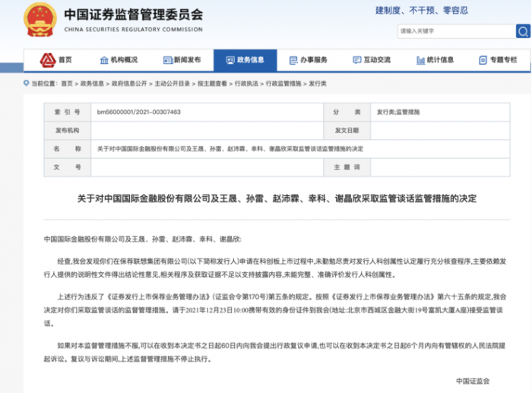Click the 索引号 table label
The image size is (532, 393).
pos(67,112)
